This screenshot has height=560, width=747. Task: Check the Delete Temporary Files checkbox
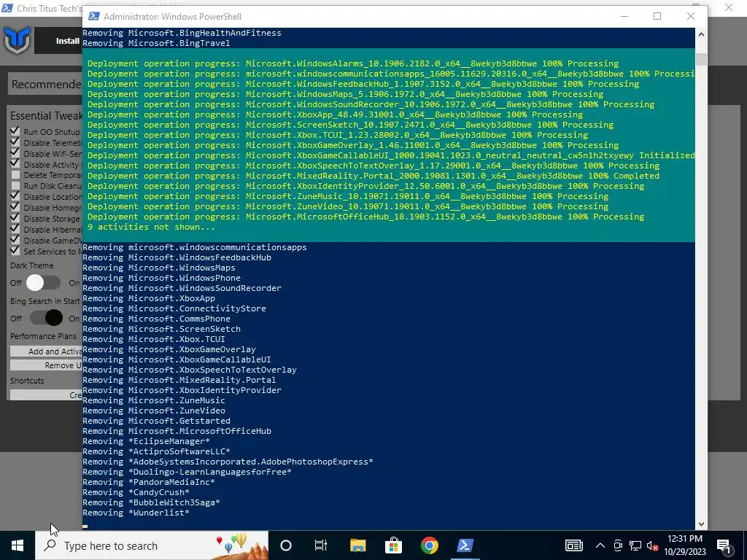15,175
